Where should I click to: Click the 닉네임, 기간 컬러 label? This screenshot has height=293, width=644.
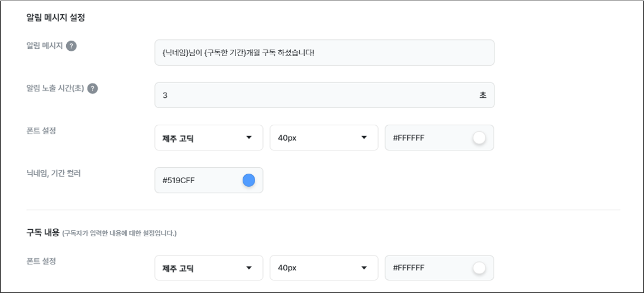pos(54,174)
